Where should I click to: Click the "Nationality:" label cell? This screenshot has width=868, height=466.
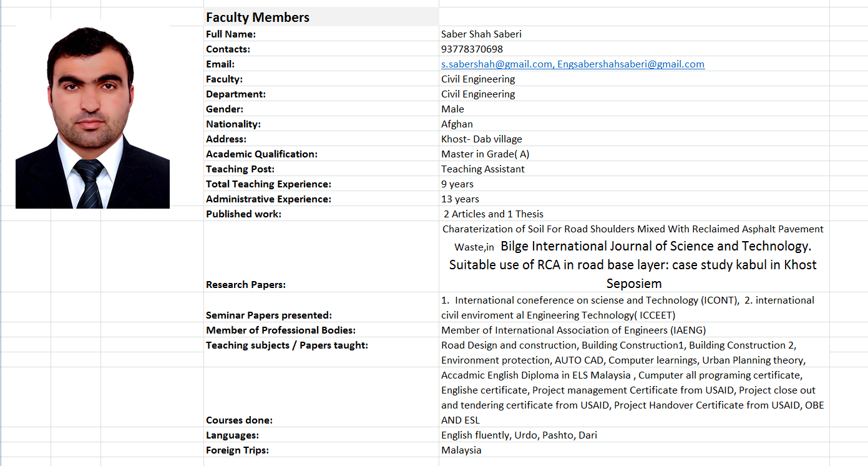[321, 124]
